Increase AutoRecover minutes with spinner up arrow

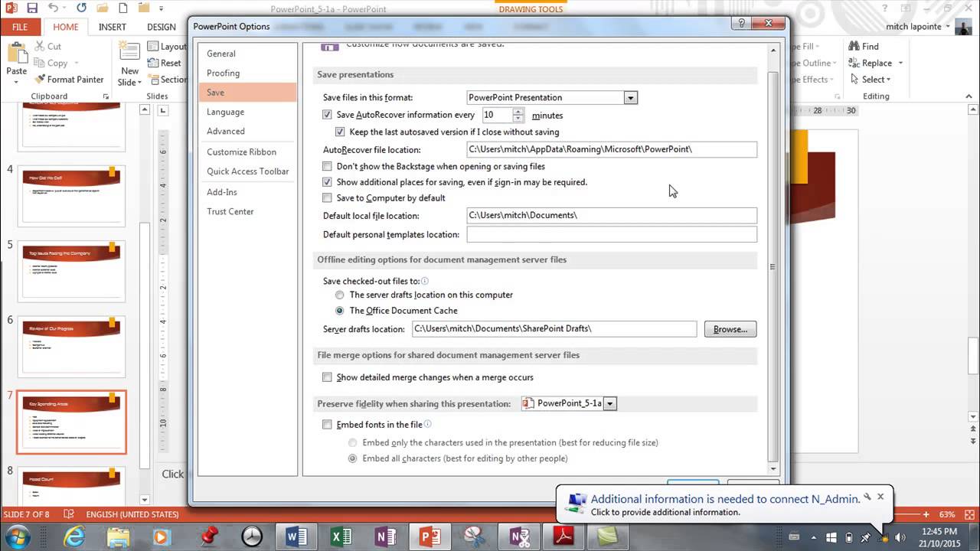click(518, 112)
